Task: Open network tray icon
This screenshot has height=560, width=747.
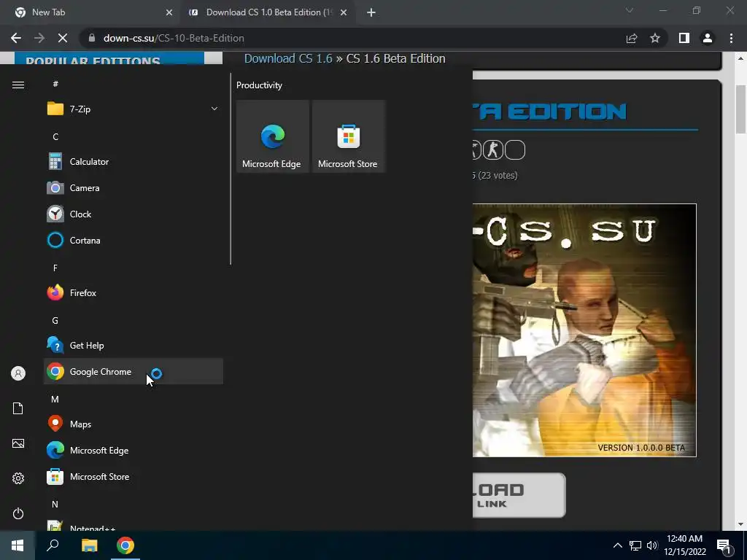Action: (x=635, y=545)
